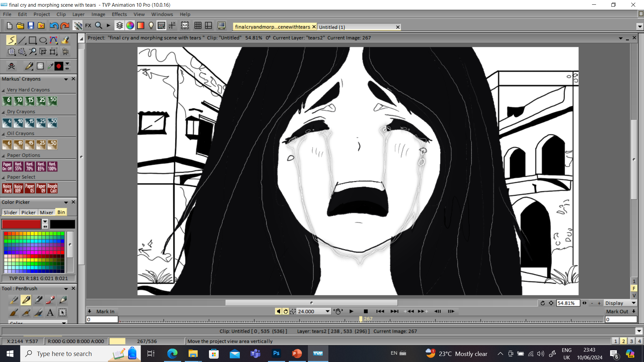Viewport: 644px width, 362px height.
Task: Open the Display dropdown menu
Action: tap(621, 303)
